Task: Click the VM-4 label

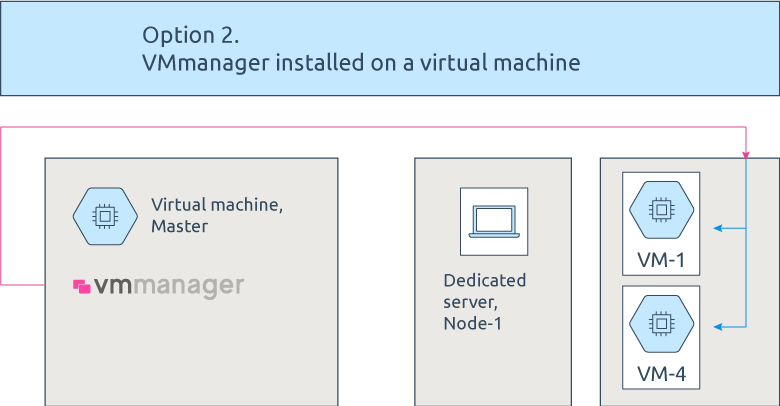Action: 662,374
